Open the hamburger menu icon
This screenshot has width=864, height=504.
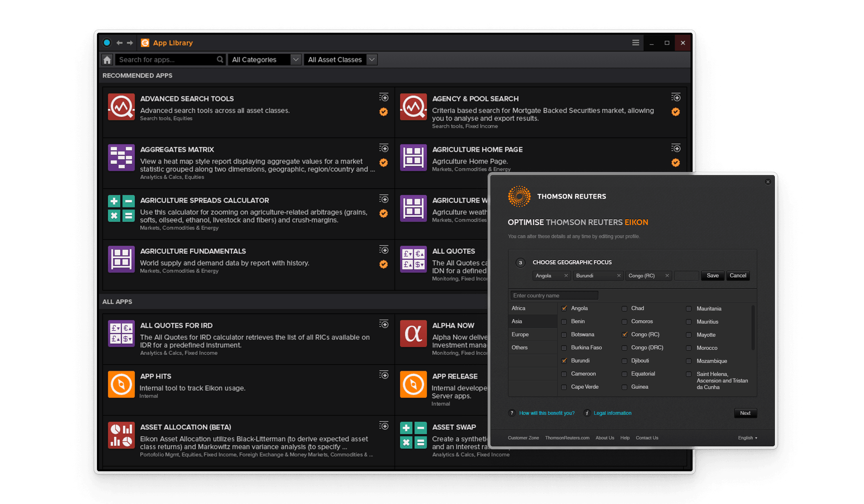[x=635, y=43]
